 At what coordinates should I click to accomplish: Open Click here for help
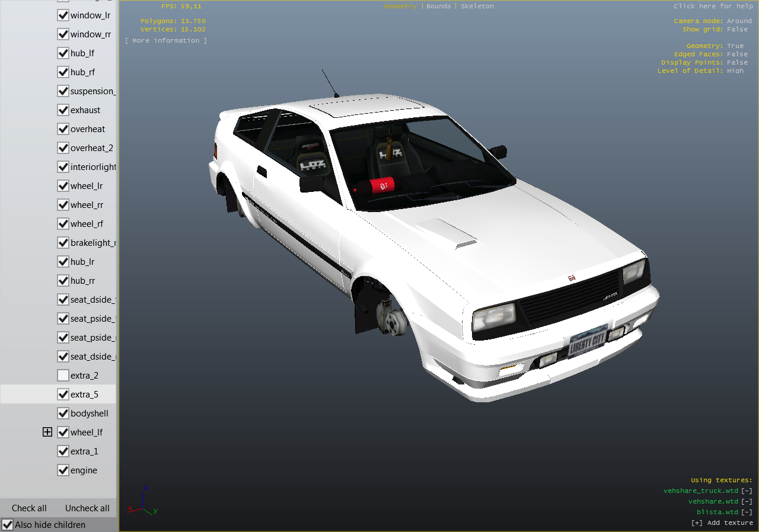713,6
